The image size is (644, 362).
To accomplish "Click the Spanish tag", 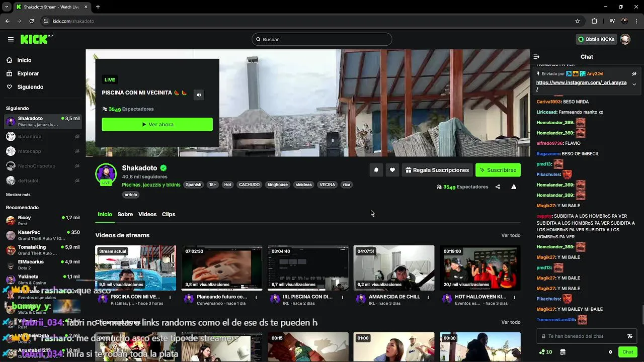I will [193, 185].
